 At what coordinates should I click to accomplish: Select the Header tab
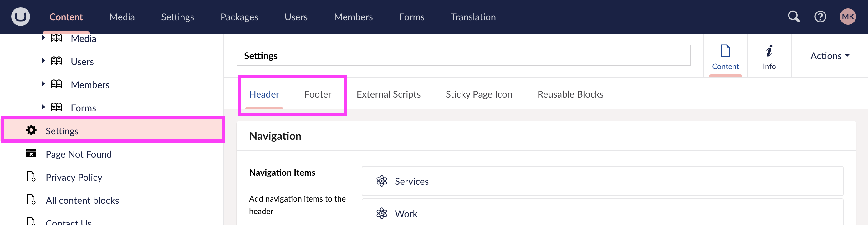tap(264, 94)
